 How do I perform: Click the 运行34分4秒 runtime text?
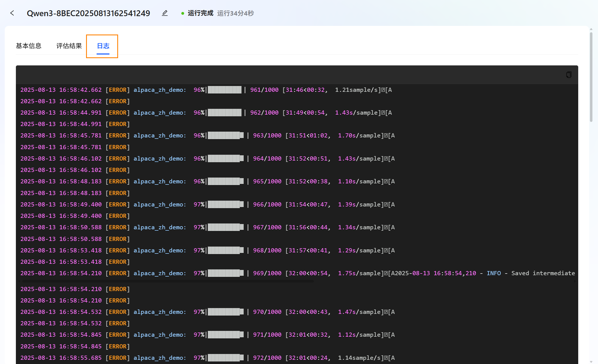235,13
